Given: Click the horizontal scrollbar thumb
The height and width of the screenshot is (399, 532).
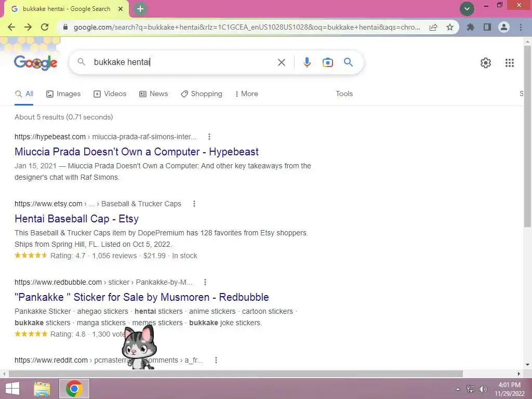Looking at the screenshot, I should pyautogui.click(x=235, y=374).
